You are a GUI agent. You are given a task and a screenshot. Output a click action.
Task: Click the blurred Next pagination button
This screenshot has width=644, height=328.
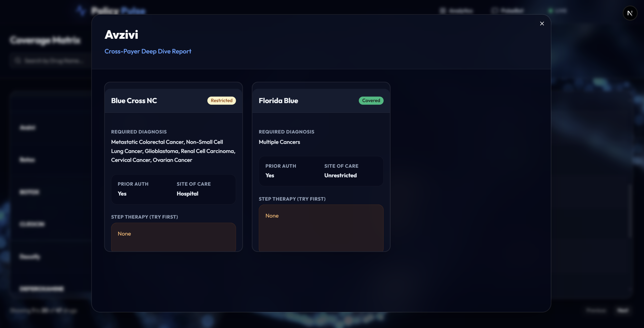click(x=622, y=310)
